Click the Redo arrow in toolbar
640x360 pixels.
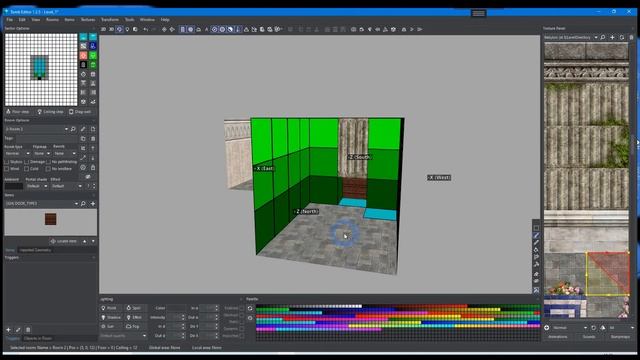(154, 29)
